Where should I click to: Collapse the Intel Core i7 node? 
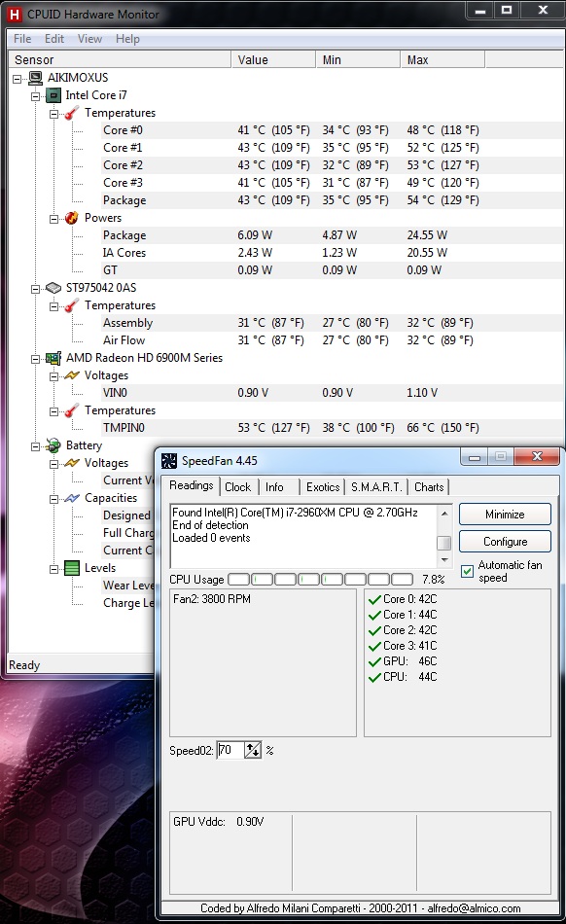[35, 96]
